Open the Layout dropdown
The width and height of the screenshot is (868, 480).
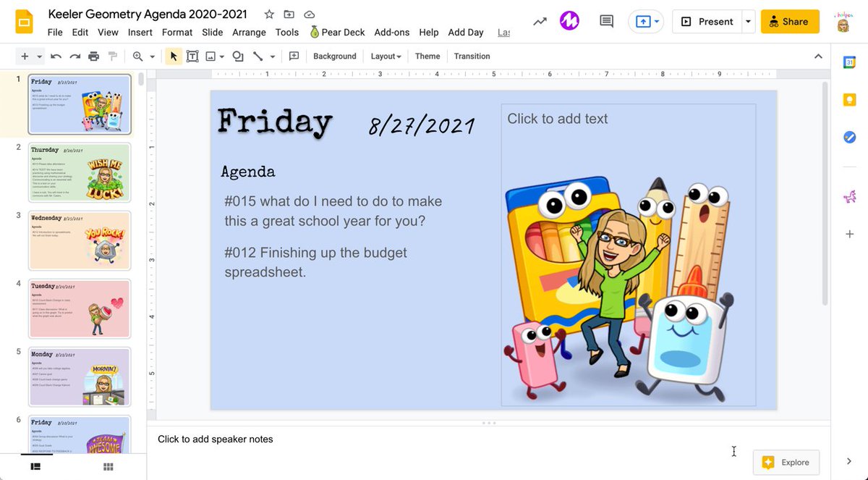pos(386,56)
